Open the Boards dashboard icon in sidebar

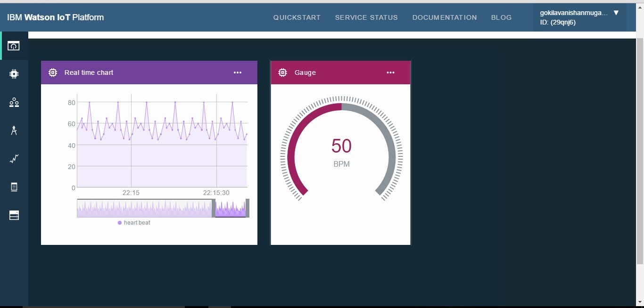14,46
